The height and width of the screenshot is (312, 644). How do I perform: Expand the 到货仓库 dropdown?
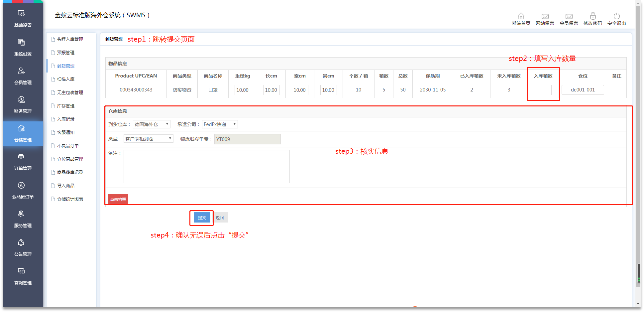[152, 124]
